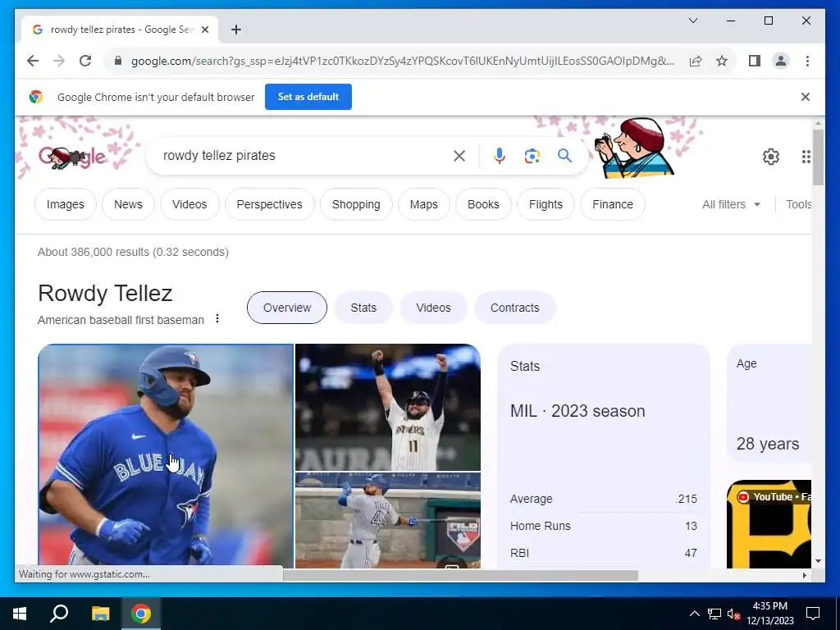
Task: Click the forward navigation arrow
Action: [59, 61]
